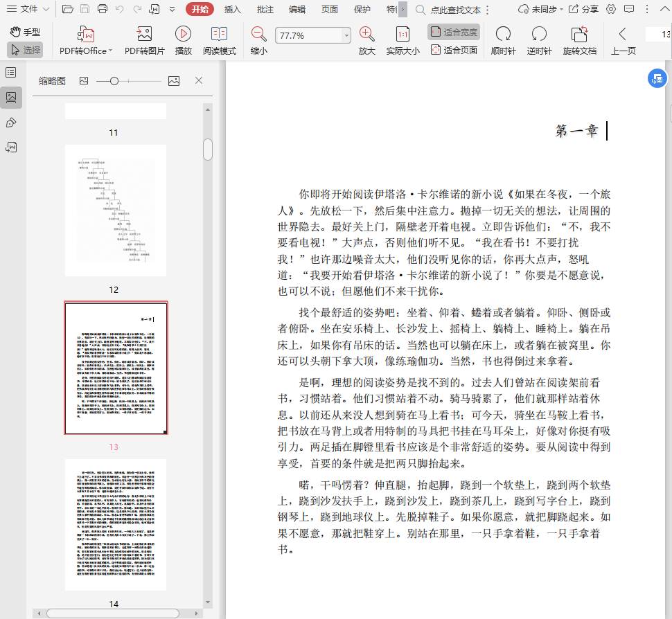Screen dimensions: 672x619
Task: Select the 手型 hand tool
Action: tap(25, 32)
